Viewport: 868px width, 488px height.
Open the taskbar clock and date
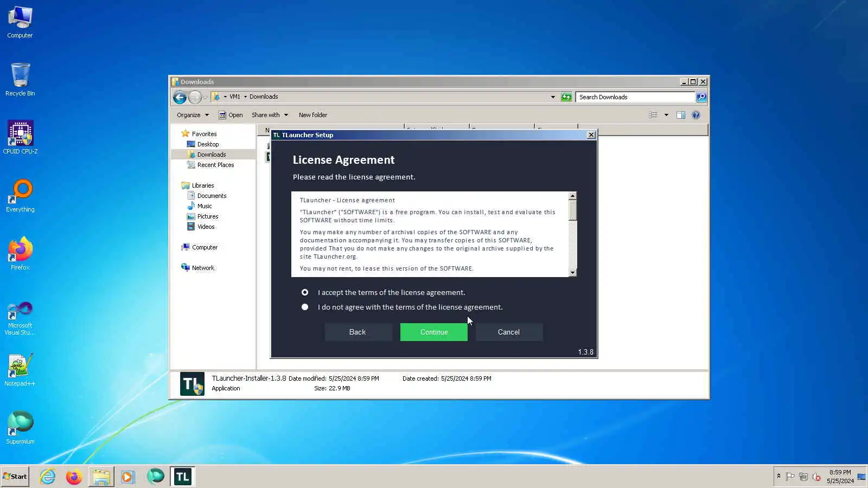840,477
